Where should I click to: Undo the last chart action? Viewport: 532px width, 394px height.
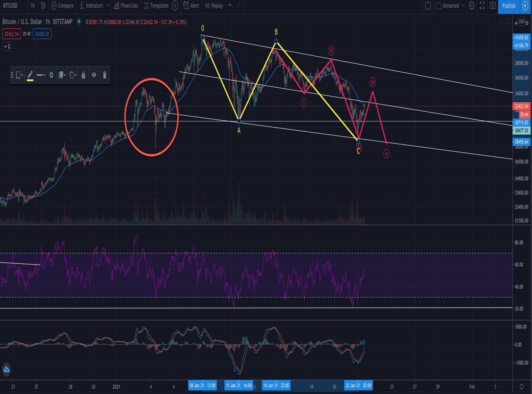pyautogui.click(x=230, y=6)
